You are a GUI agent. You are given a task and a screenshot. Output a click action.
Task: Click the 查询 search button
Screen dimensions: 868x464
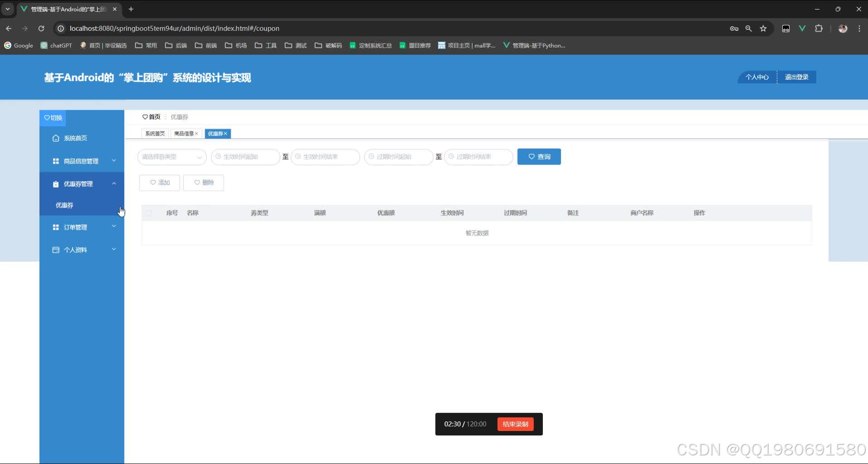click(x=539, y=157)
